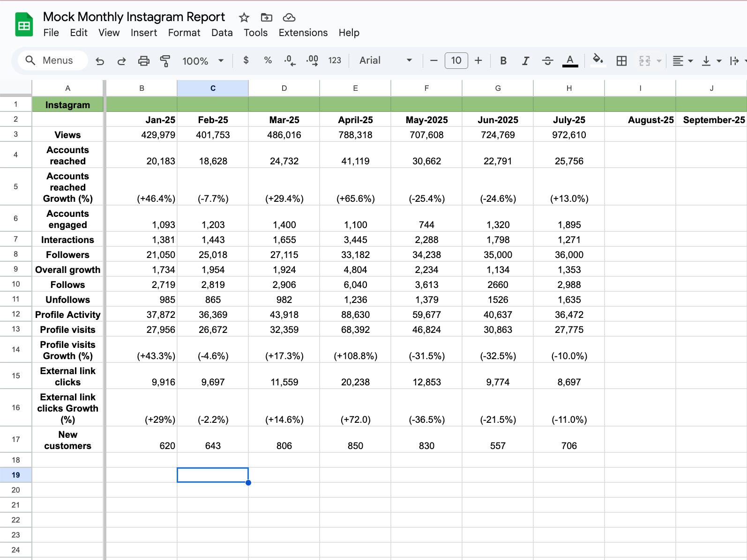Open the Edit menu

pyautogui.click(x=79, y=33)
